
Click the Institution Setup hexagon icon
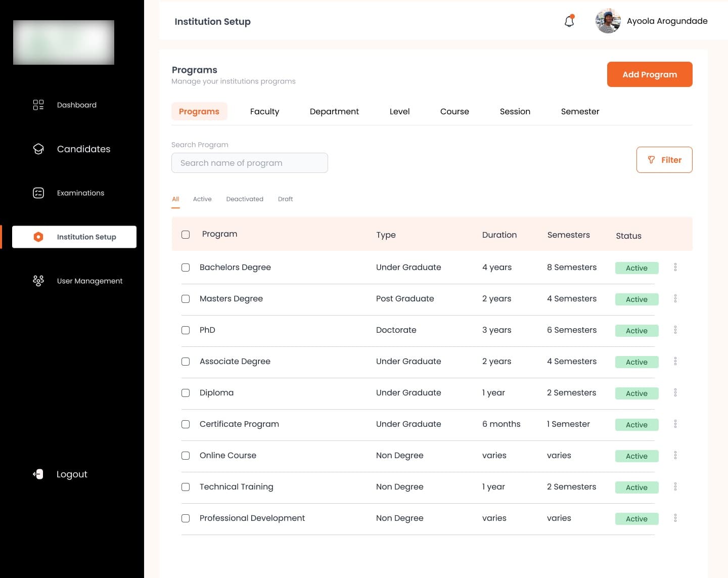click(38, 237)
